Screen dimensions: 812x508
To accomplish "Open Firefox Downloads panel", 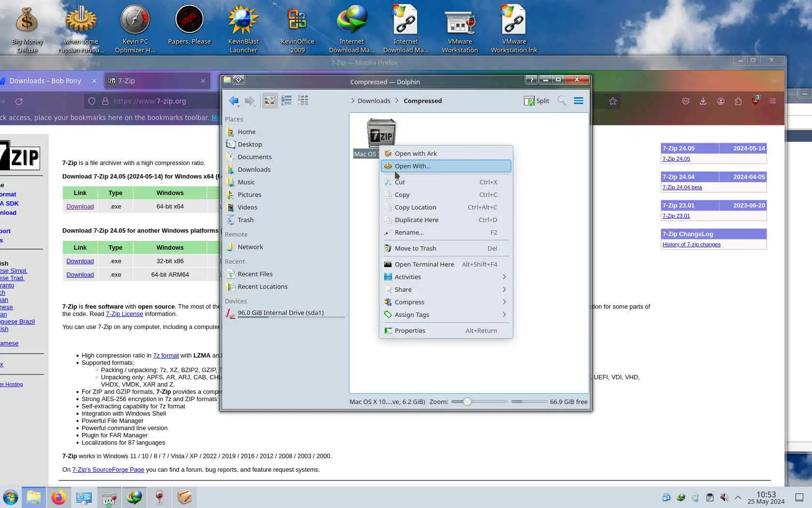I will (703, 101).
